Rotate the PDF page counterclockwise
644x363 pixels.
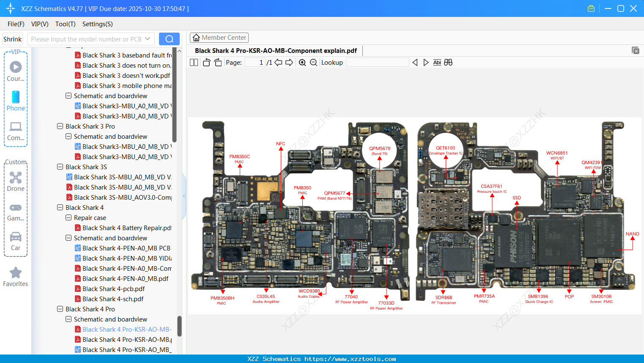point(206,62)
